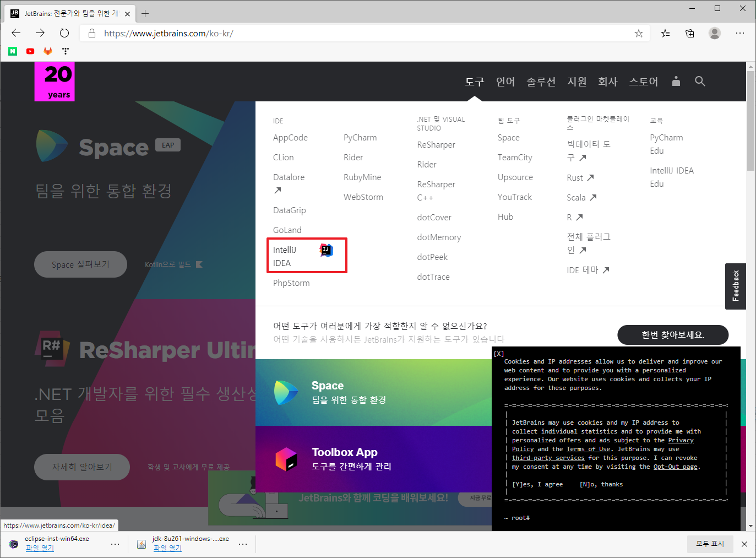This screenshot has height=558, width=756.
Task: Open the YouTube bookmark icon
Action: tap(30, 51)
